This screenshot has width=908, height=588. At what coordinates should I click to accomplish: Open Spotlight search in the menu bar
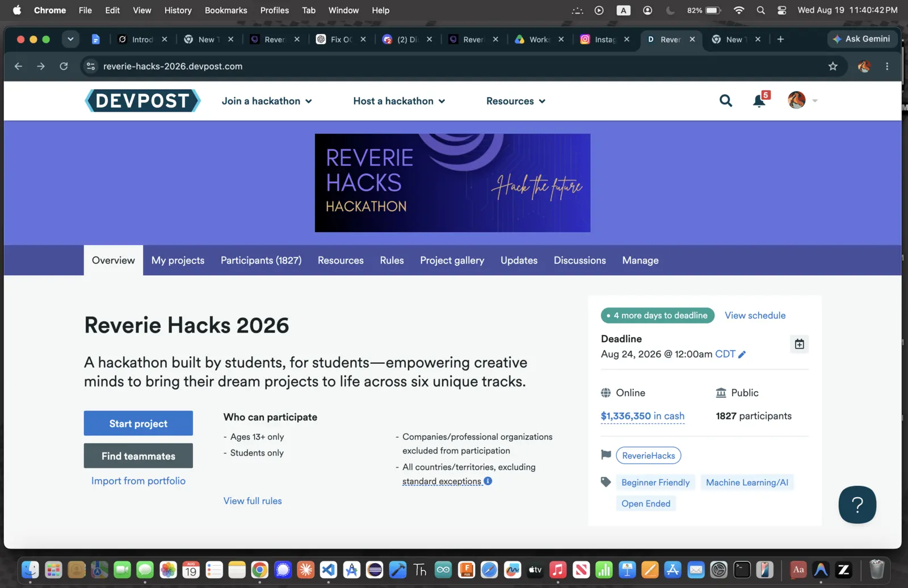coord(761,10)
